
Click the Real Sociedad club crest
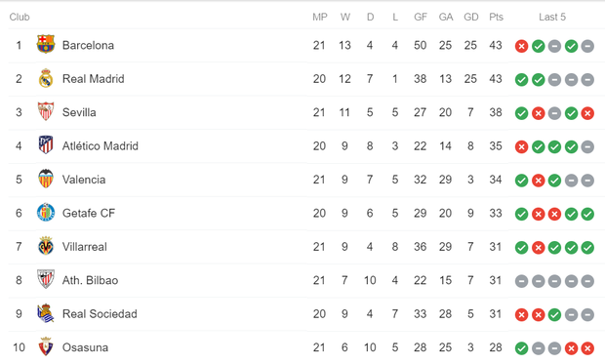click(46, 313)
